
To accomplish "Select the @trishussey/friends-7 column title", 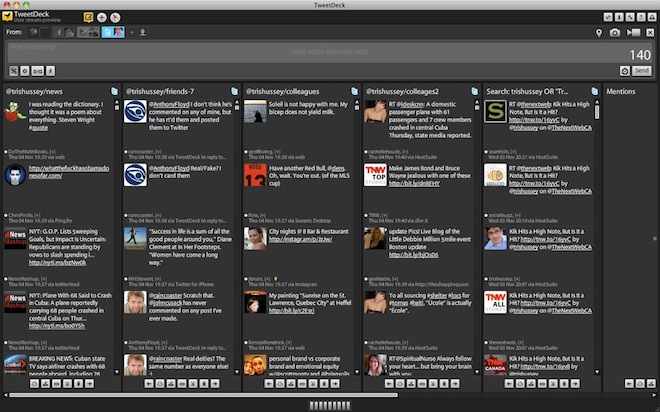I will coord(160,91).
